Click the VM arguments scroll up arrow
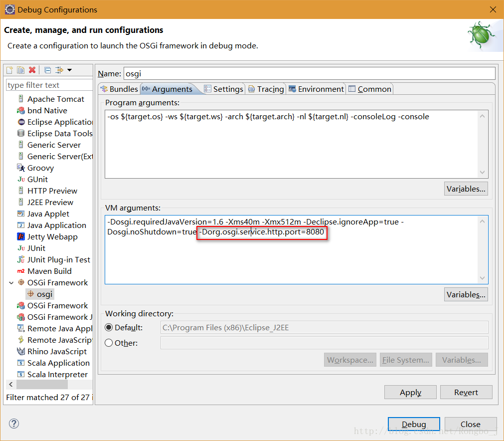The height and width of the screenshot is (441, 504). [482, 221]
